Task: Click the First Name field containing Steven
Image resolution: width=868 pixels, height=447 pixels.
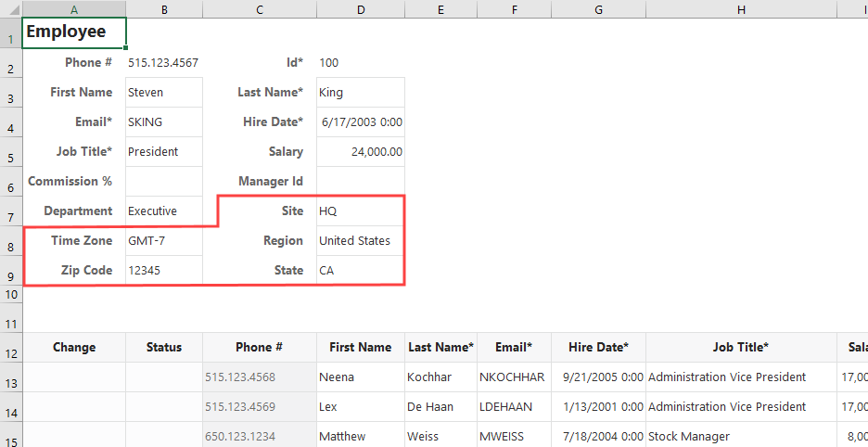Action: click(163, 93)
